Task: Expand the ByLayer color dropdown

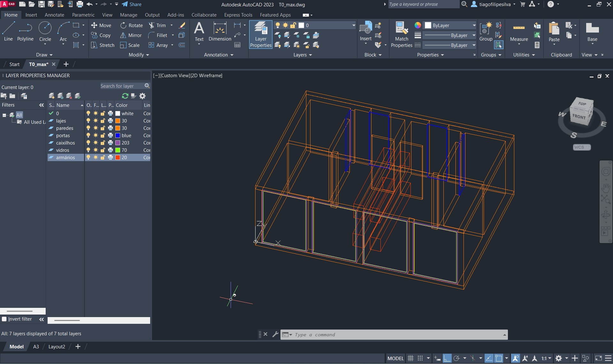Action: [474, 26]
